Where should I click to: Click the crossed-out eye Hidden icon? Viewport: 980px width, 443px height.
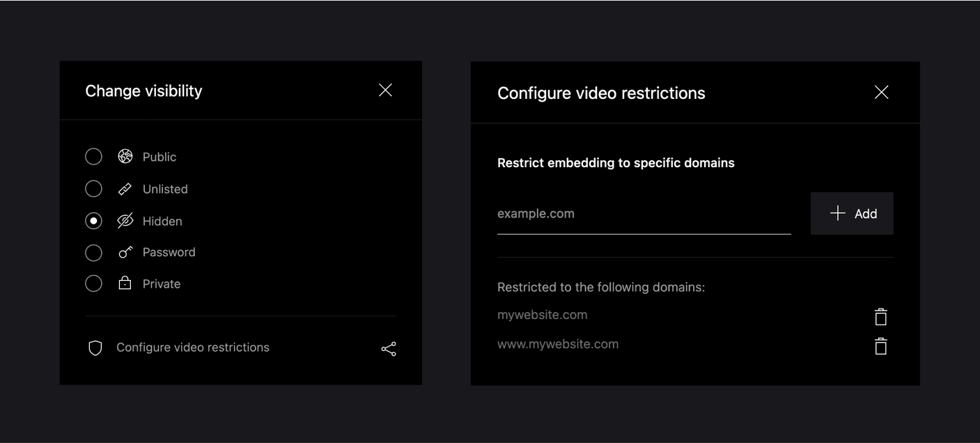point(125,221)
